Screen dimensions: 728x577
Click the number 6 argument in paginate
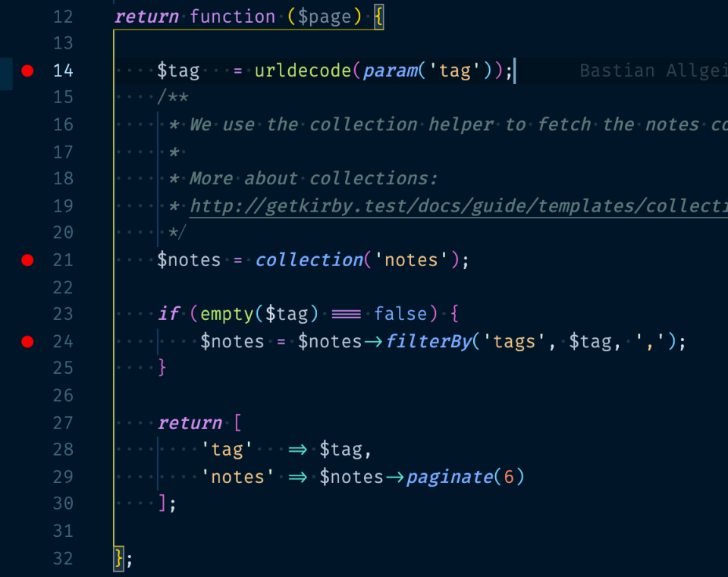coord(509,477)
